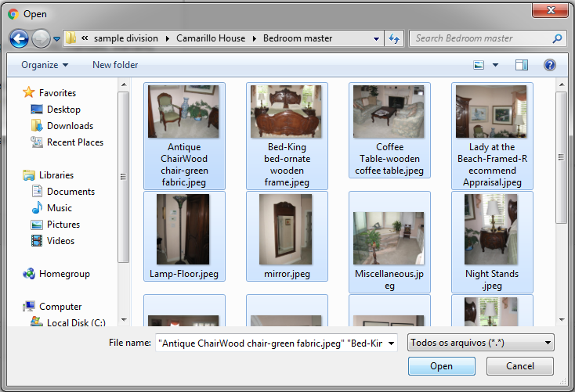Click the Back navigation arrow
Image resolution: width=575 pixels, height=392 pixels.
coord(19,38)
